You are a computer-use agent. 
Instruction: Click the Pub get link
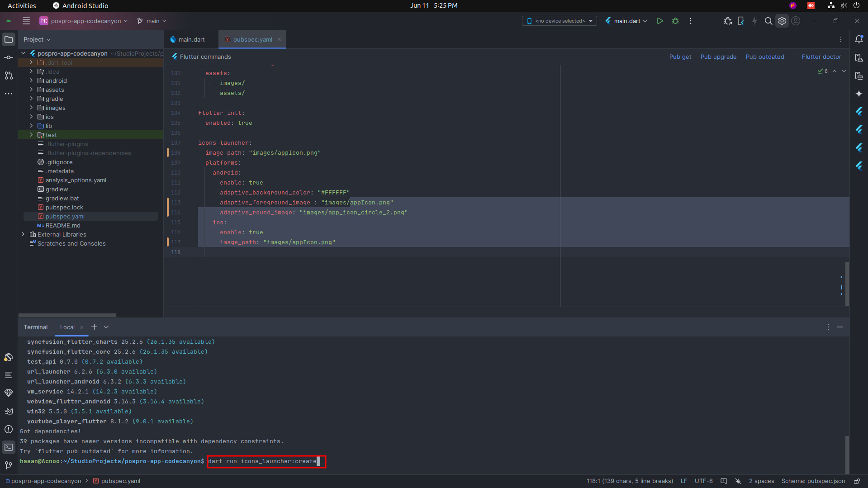680,57
